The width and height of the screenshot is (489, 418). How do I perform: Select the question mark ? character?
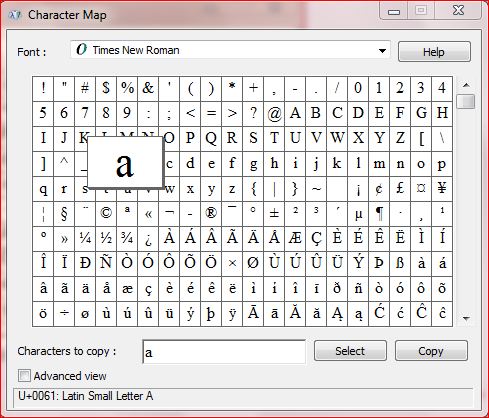(253, 113)
